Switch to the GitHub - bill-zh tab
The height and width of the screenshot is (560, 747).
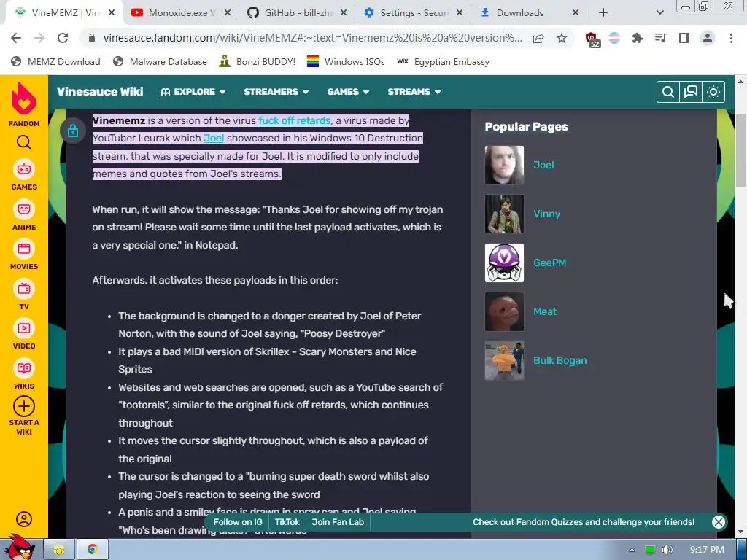click(x=297, y=13)
